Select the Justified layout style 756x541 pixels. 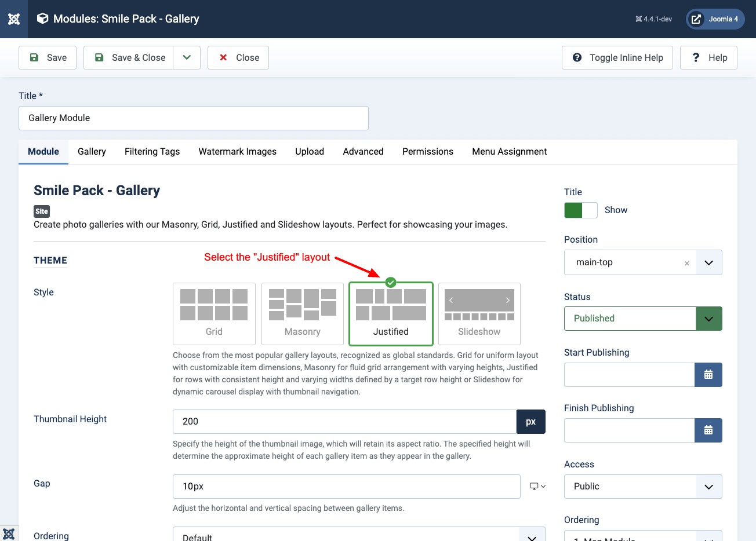tap(391, 314)
